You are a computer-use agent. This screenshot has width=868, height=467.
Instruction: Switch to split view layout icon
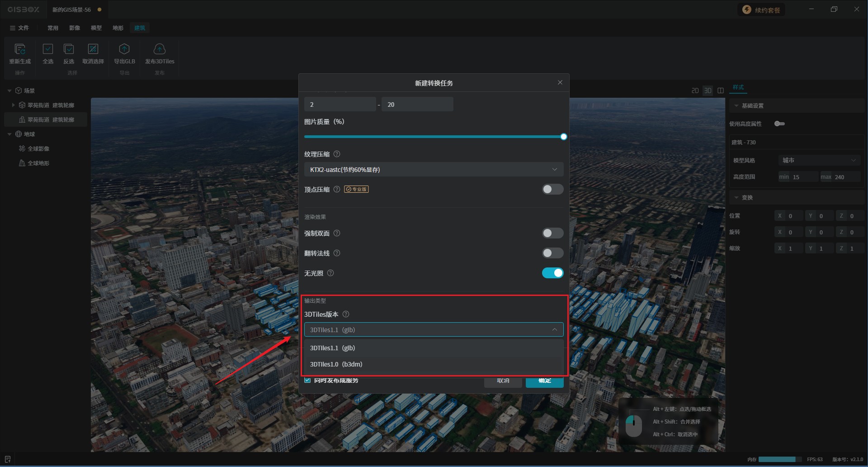(x=721, y=91)
